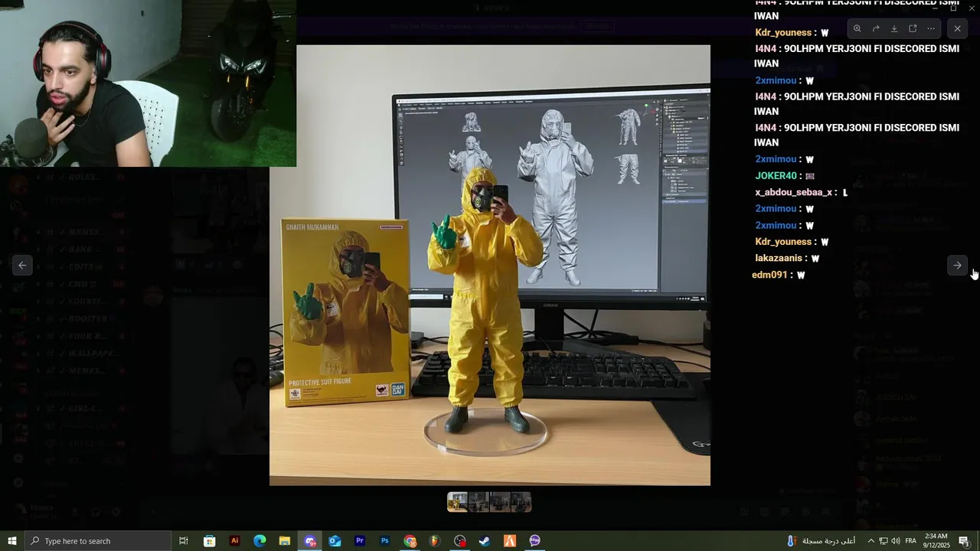
Task: Click the streamer webcam overlay
Action: [148, 83]
